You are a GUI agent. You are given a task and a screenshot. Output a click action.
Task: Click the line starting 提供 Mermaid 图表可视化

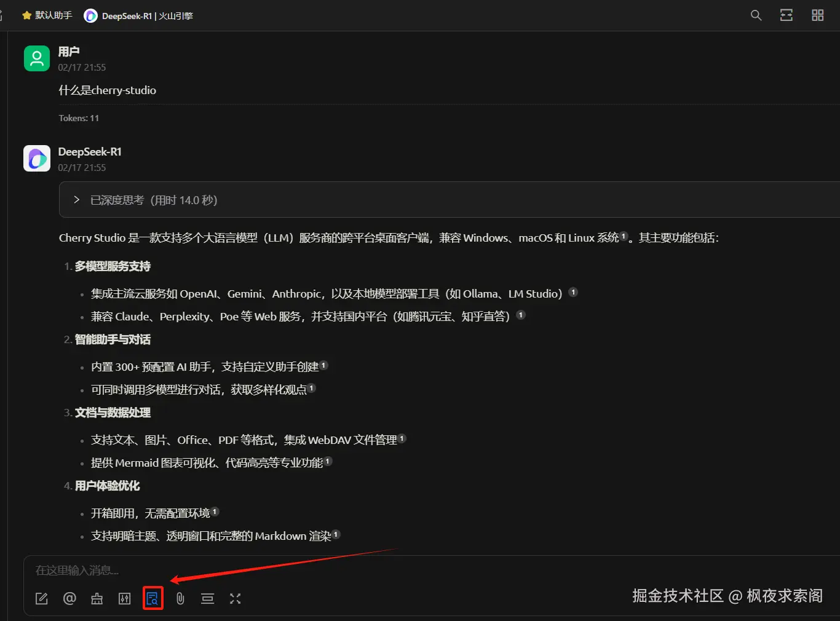click(207, 463)
